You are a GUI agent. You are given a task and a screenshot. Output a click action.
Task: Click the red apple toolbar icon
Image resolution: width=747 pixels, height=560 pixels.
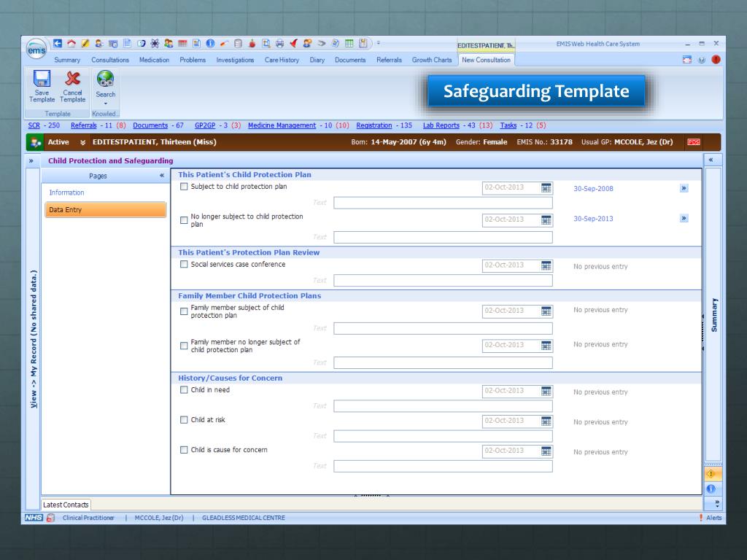(252, 43)
